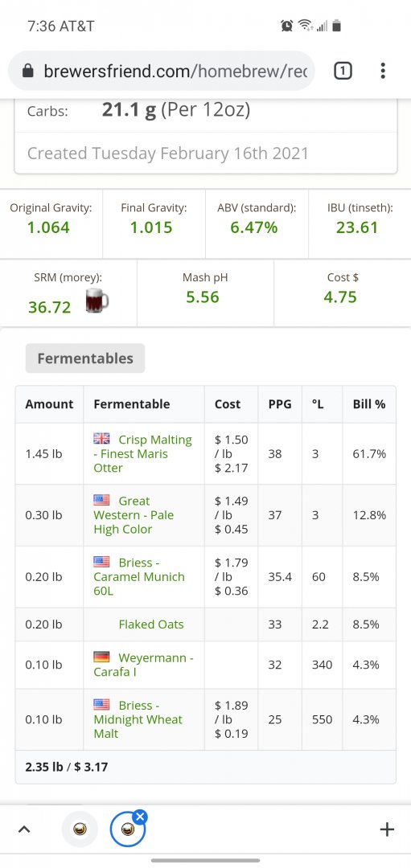Viewport: 411px width, 868px height.
Task: Open the Flaked Oats fermentable link
Action: click(x=150, y=624)
